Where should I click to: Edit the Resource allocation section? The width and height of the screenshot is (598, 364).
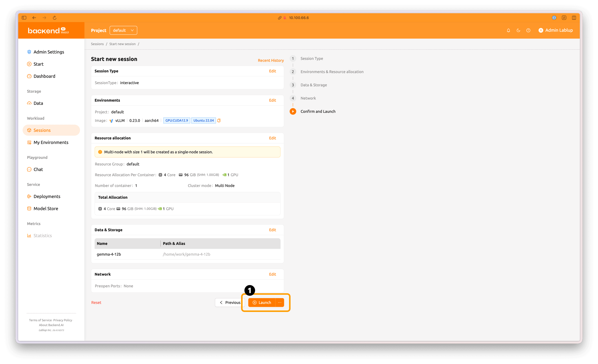[272, 138]
